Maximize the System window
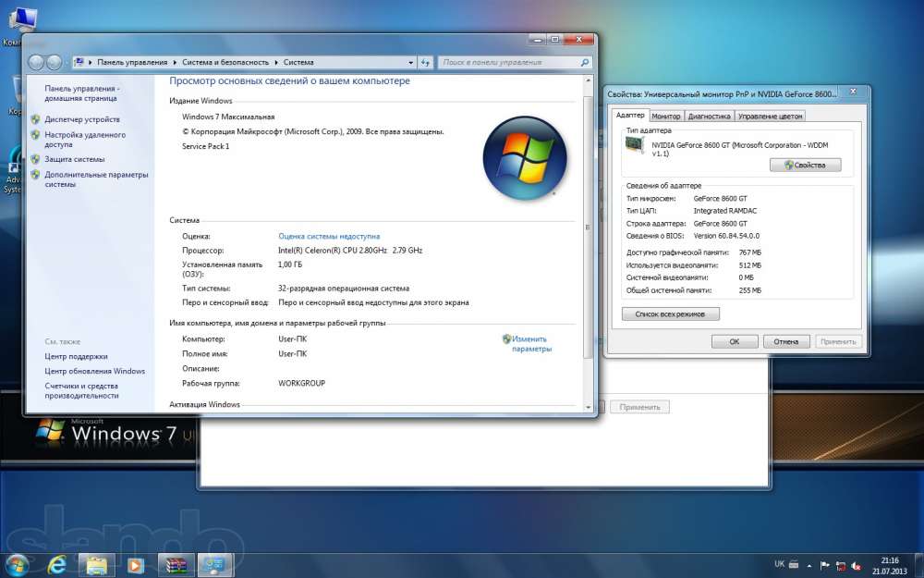This screenshot has width=924, height=578. tap(554, 40)
